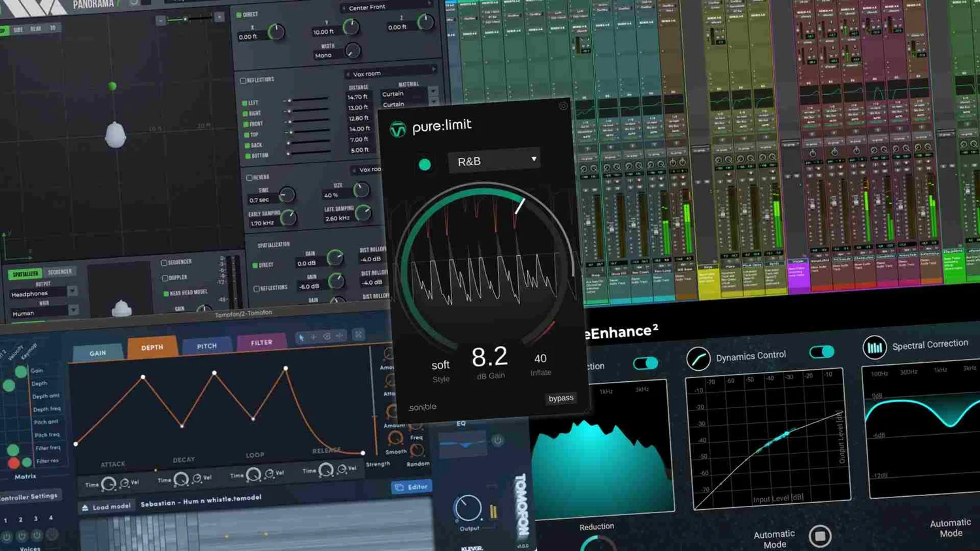Click the Spectral Correction circular icon

(x=874, y=347)
